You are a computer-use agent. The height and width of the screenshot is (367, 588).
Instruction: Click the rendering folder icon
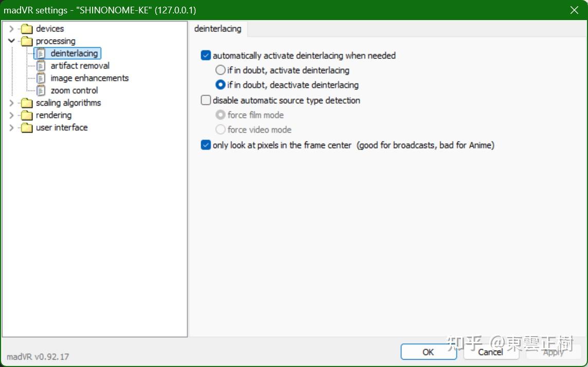click(x=27, y=116)
